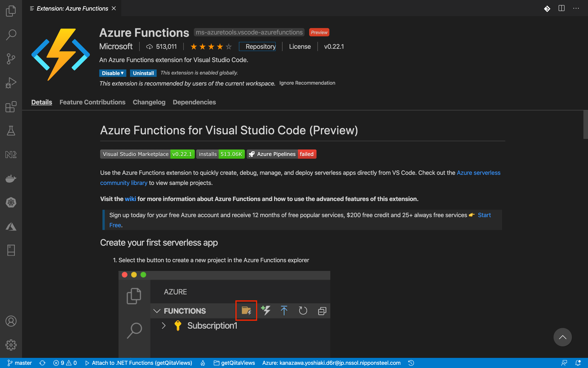This screenshot has height=368, width=588.
Task: Open notifications bell in status bar
Action: tap(578, 363)
